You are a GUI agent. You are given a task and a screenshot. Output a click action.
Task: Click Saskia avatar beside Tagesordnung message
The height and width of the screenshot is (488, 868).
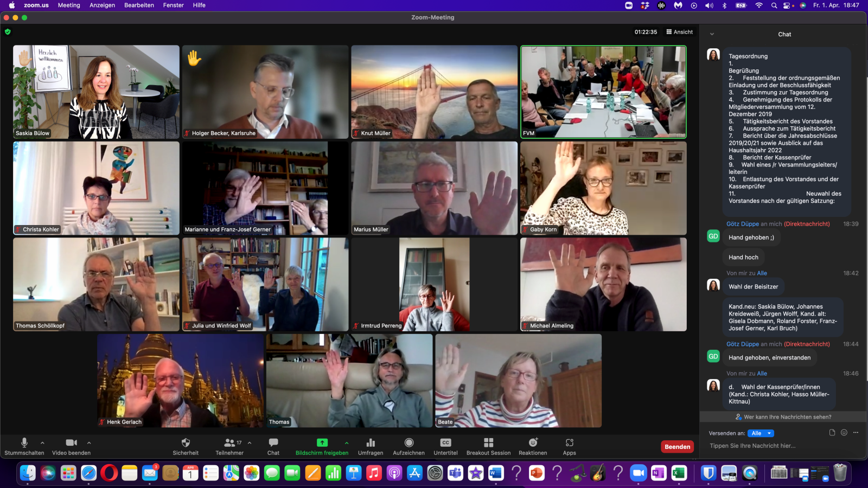pos(713,55)
